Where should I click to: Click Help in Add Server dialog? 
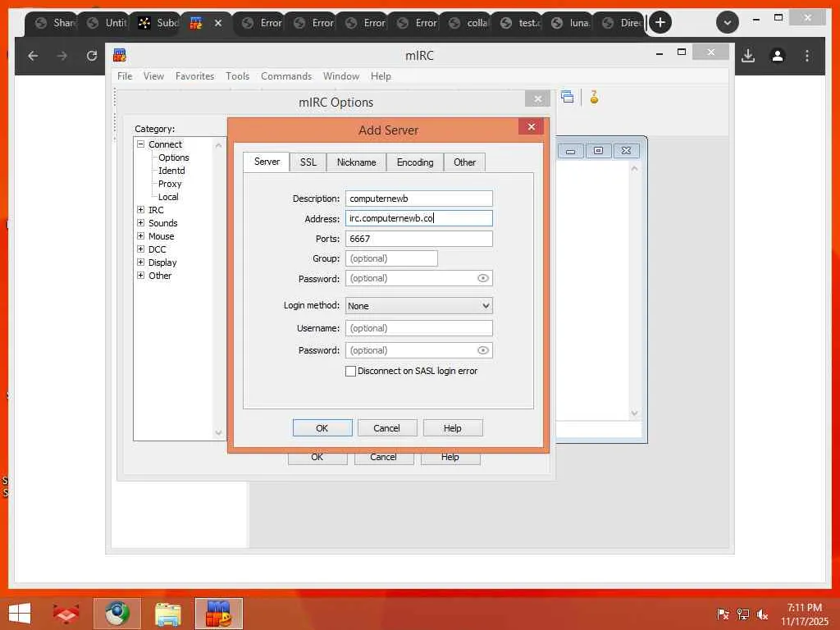pos(453,428)
